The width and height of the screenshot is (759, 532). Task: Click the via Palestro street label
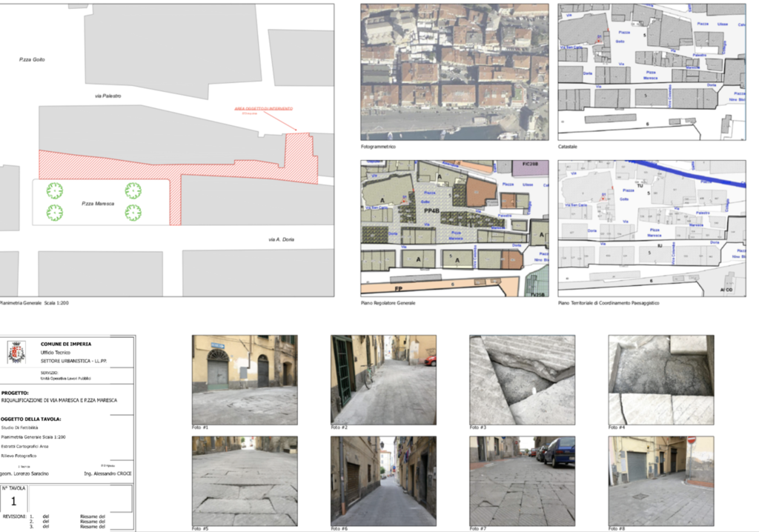point(107,96)
